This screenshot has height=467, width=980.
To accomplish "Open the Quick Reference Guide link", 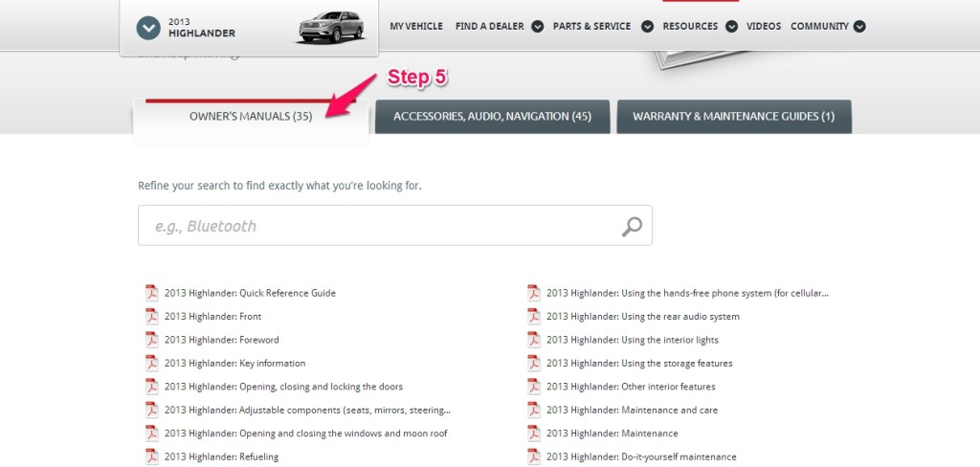I will (x=250, y=293).
